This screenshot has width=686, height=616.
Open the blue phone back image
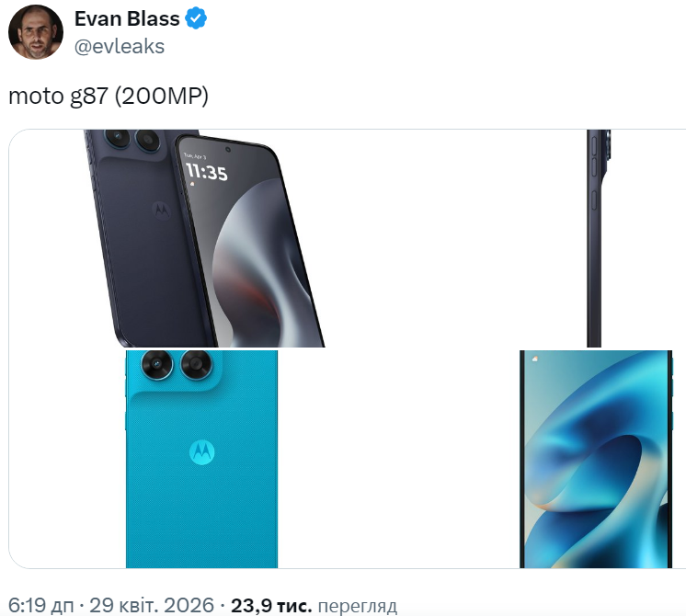point(201,459)
